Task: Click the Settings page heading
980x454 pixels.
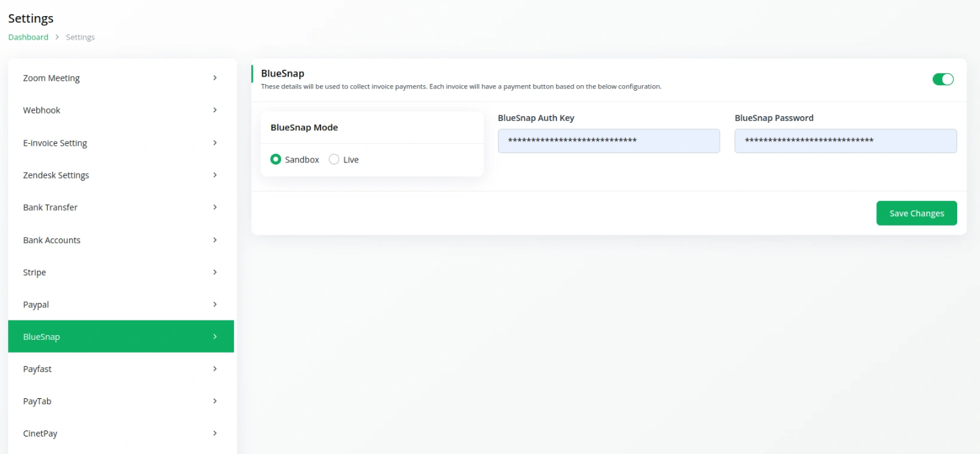Action: 31,18
